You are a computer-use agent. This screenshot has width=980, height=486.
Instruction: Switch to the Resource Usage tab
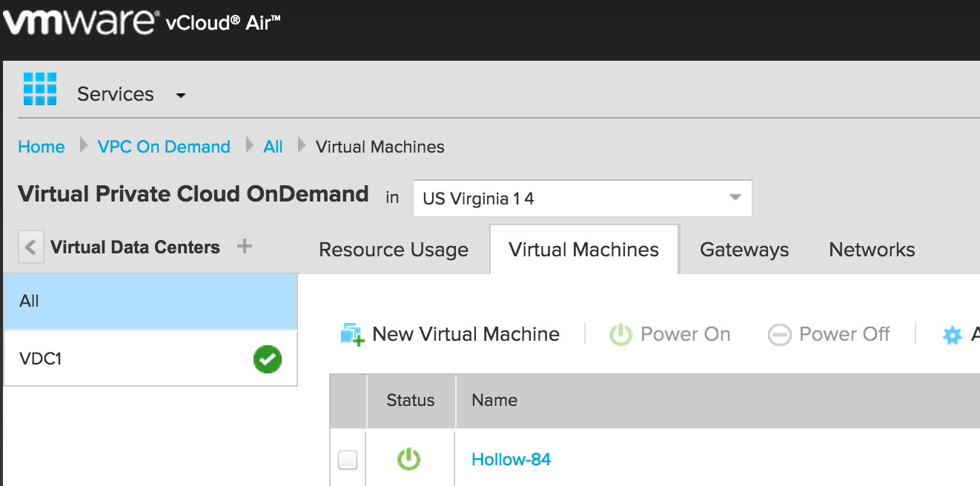tap(393, 250)
